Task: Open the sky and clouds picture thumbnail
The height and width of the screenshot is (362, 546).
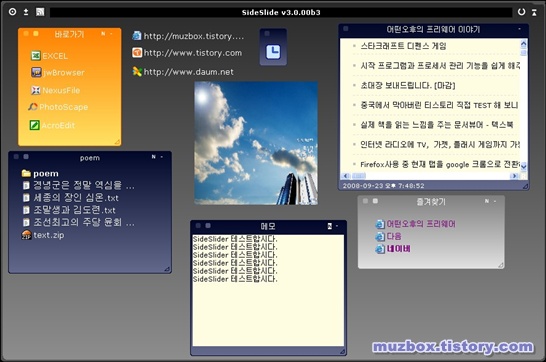Action: (256, 143)
